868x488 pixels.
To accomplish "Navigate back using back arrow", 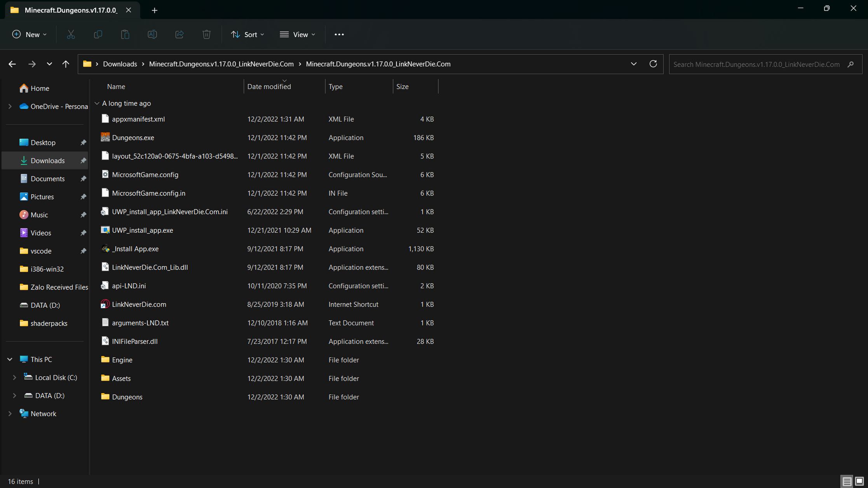I will (12, 64).
